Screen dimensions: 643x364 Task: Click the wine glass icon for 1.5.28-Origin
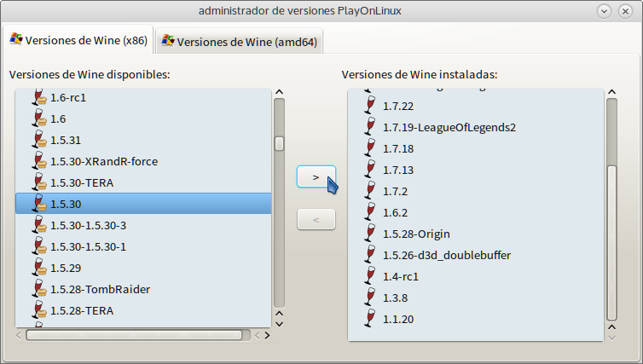pyautogui.click(x=370, y=234)
